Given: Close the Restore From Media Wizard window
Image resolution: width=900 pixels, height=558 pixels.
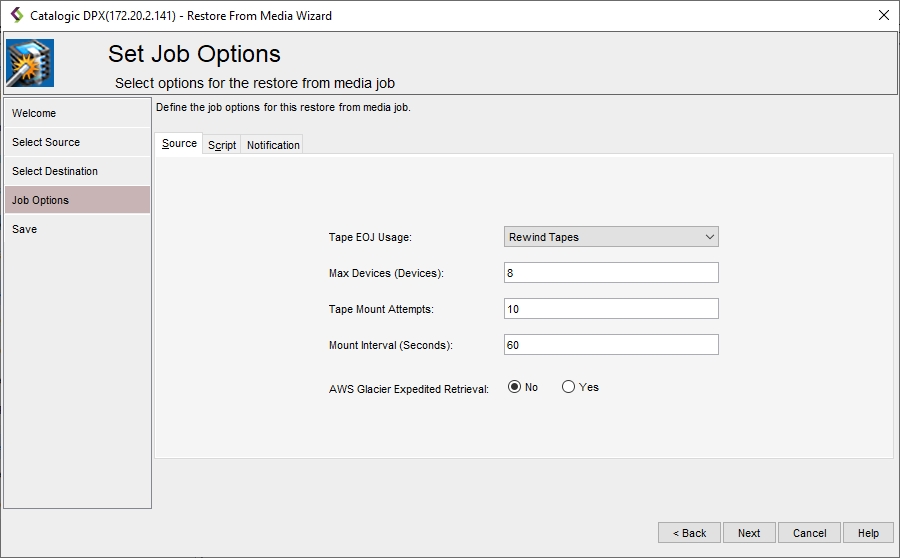Looking at the screenshot, I should (883, 15).
